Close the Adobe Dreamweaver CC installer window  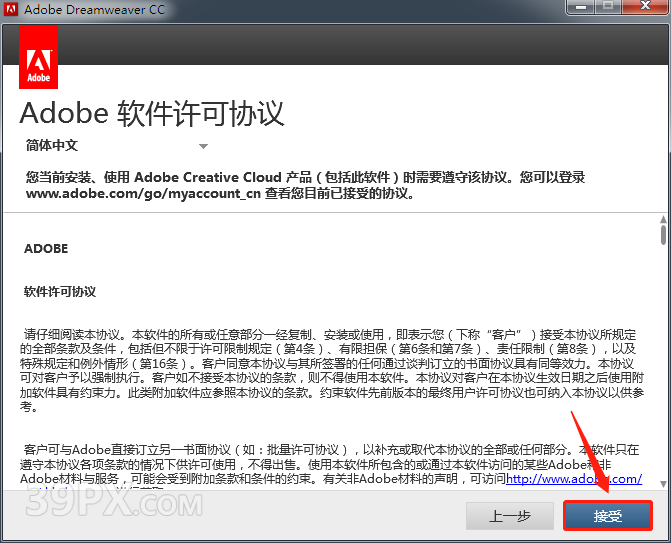(645, 7)
